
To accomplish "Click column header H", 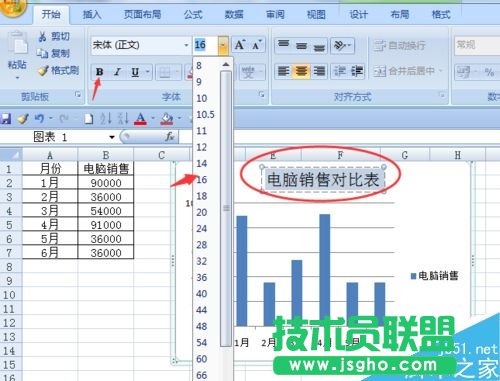I will point(458,155).
